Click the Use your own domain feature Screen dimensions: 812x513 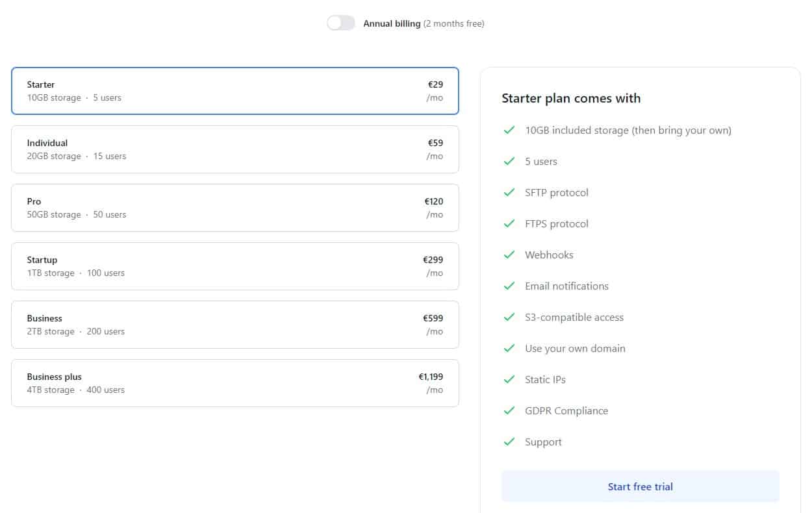pyautogui.click(x=575, y=349)
